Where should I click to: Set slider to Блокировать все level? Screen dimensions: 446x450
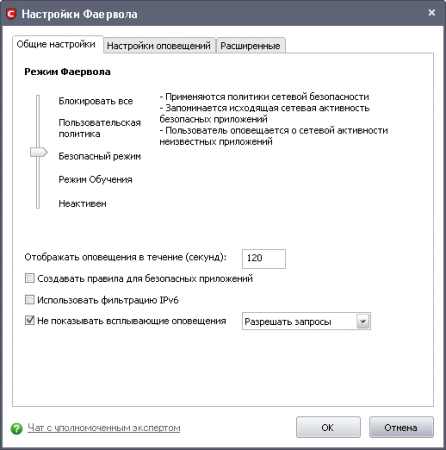[x=96, y=101]
